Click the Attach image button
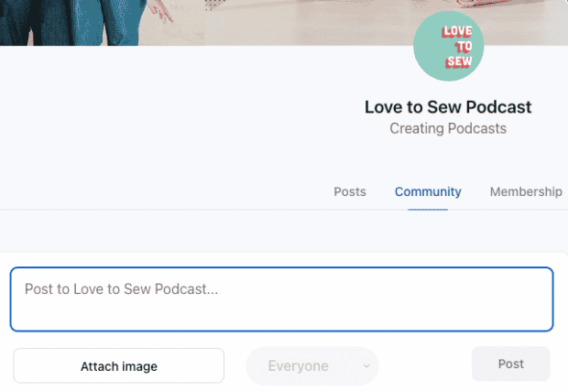Screen dimensions: 568x392 click(x=119, y=366)
